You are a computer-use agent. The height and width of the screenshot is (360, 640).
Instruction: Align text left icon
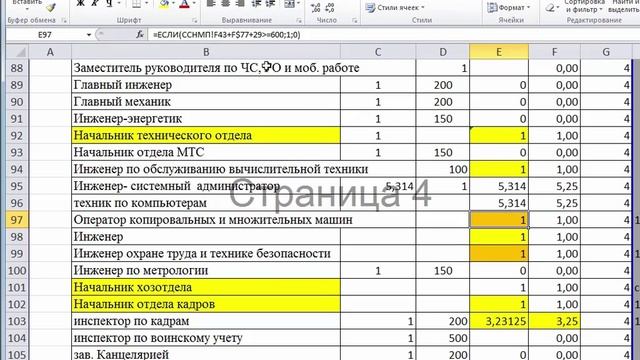coord(211,4)
